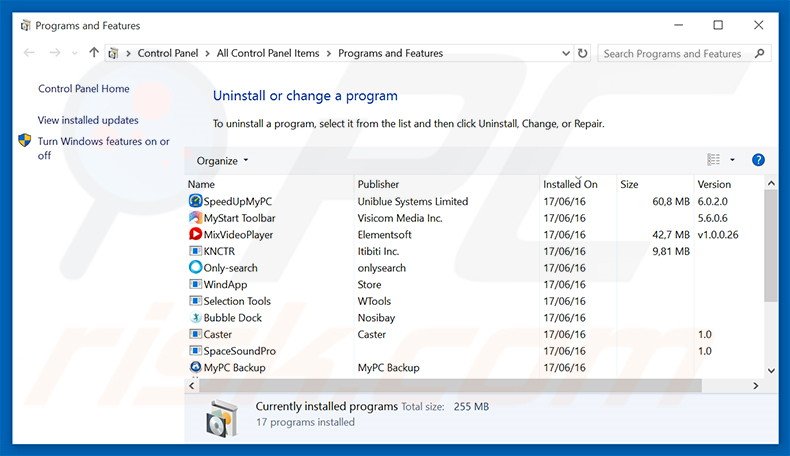The image size is (790, 456).
Task: Open View installed updates link
Action: [88, 120]
